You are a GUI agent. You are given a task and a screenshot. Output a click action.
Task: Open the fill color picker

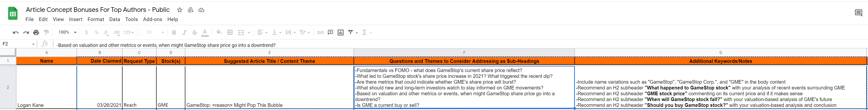pos(219,32)
